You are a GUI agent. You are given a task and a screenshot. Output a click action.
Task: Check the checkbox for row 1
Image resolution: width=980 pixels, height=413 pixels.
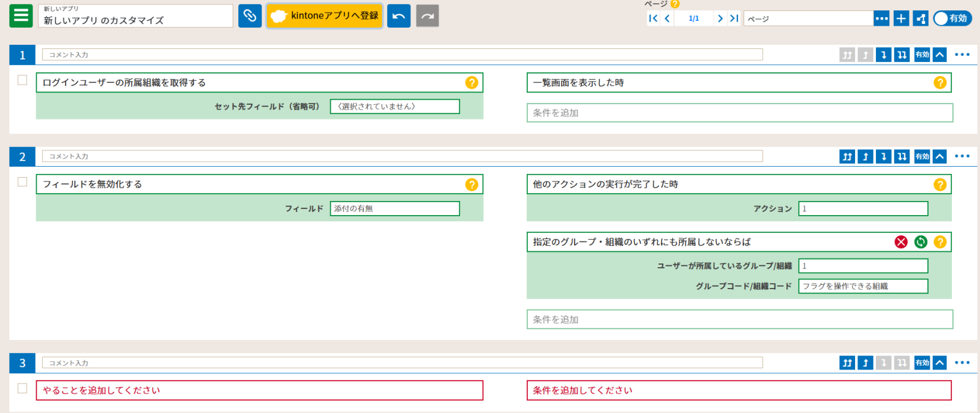tap(23, 80)
